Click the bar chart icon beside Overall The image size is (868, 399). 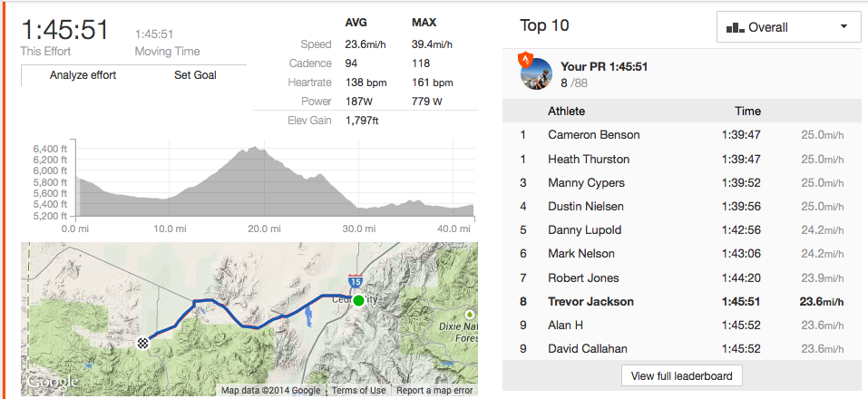(x=735, y=28)
